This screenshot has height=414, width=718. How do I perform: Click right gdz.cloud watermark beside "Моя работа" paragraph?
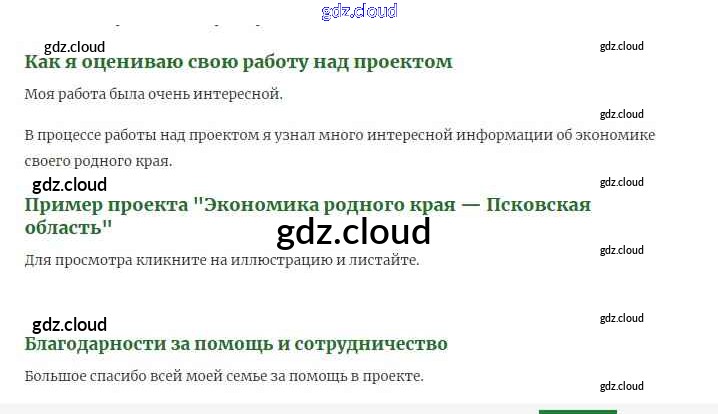[x=621, y=114]
